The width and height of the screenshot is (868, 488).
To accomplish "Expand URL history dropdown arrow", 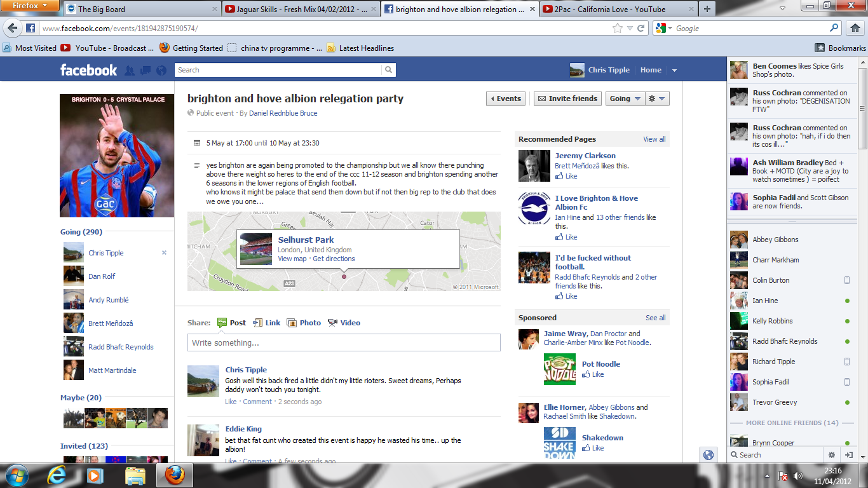I will (x=630, y=29).
